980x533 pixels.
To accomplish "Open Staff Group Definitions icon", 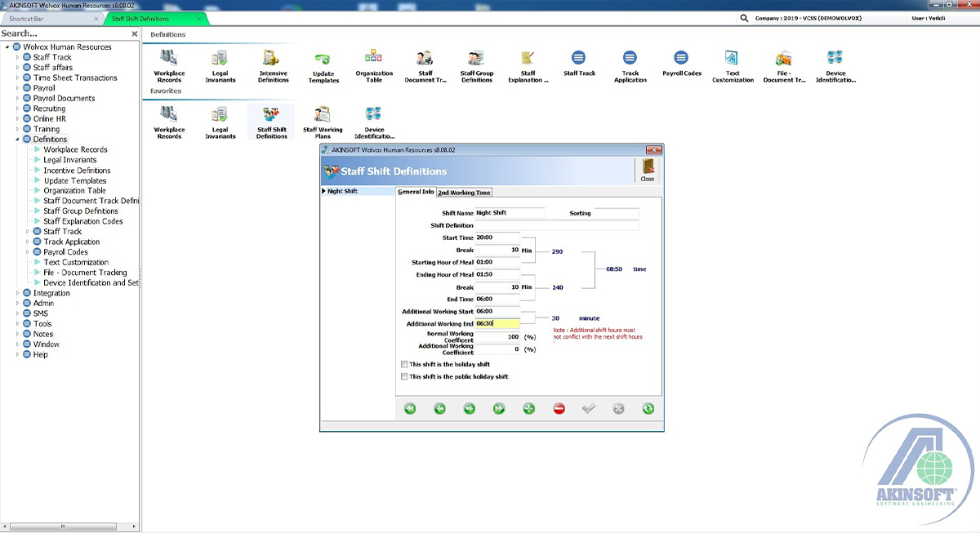I will (477, 65).
